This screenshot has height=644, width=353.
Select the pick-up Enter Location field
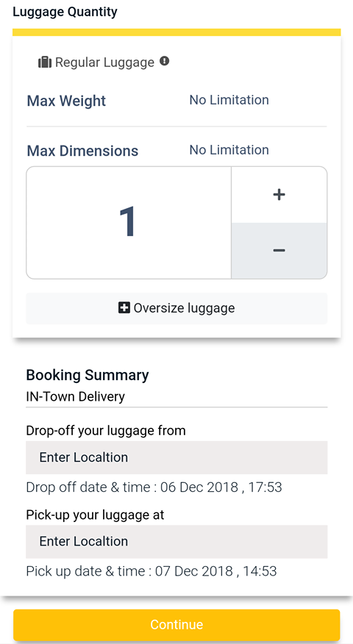tap(176, 541)
